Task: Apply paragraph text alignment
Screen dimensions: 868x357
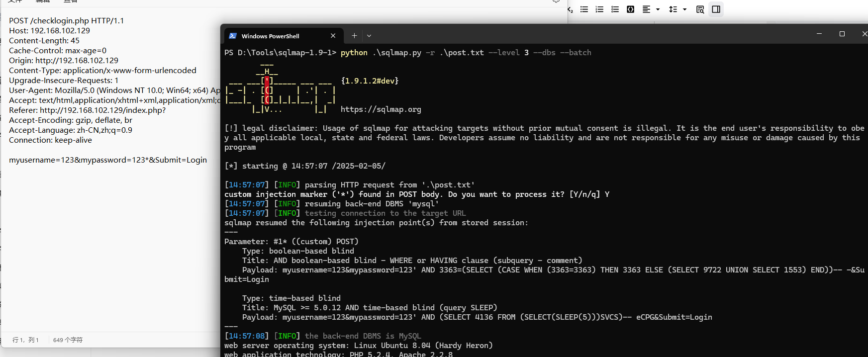Action: (646, 9)
